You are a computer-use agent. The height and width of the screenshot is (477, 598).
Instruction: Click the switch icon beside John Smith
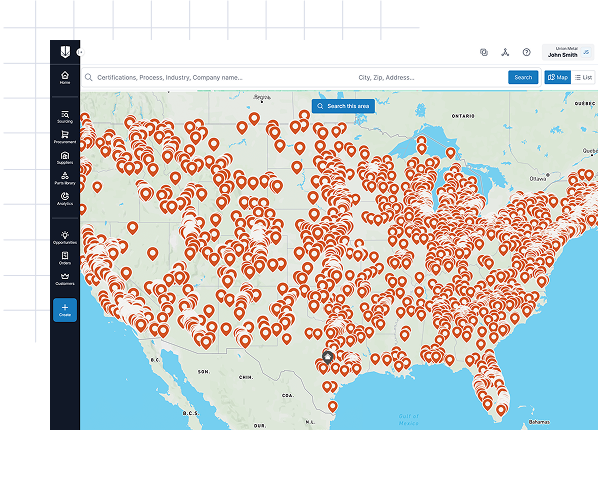[x=586, y=53]
